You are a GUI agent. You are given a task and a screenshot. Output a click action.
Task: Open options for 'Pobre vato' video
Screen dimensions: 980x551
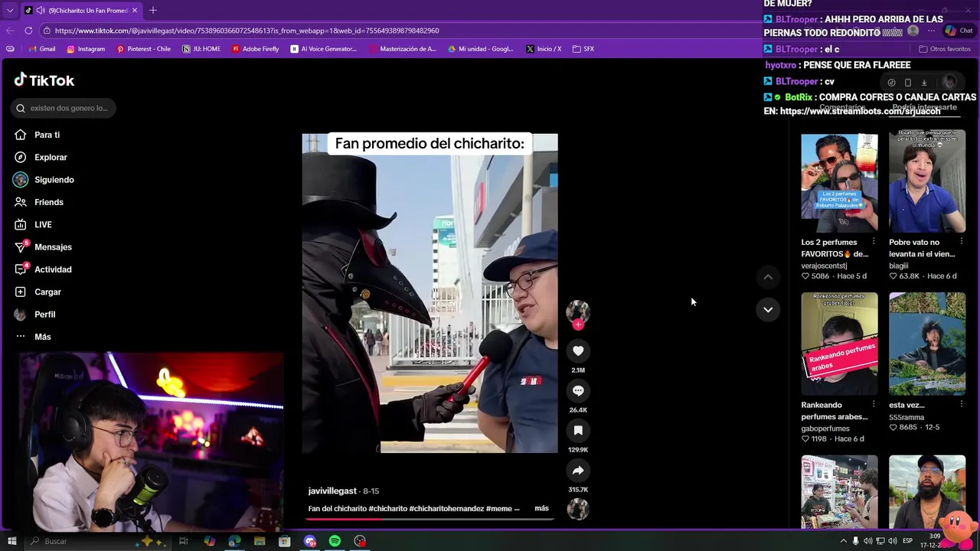tap(961, 242)
